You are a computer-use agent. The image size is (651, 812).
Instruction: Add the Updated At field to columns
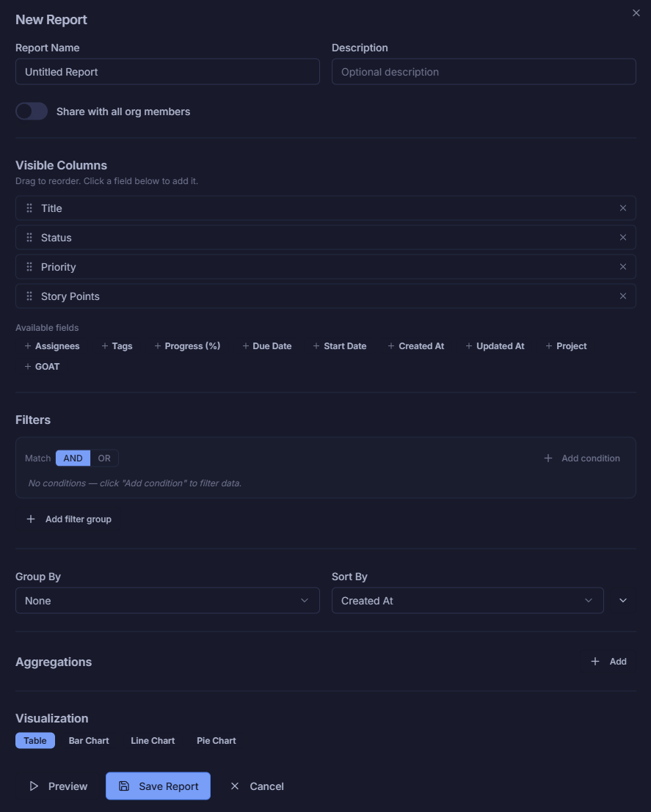tap(495, 346)
